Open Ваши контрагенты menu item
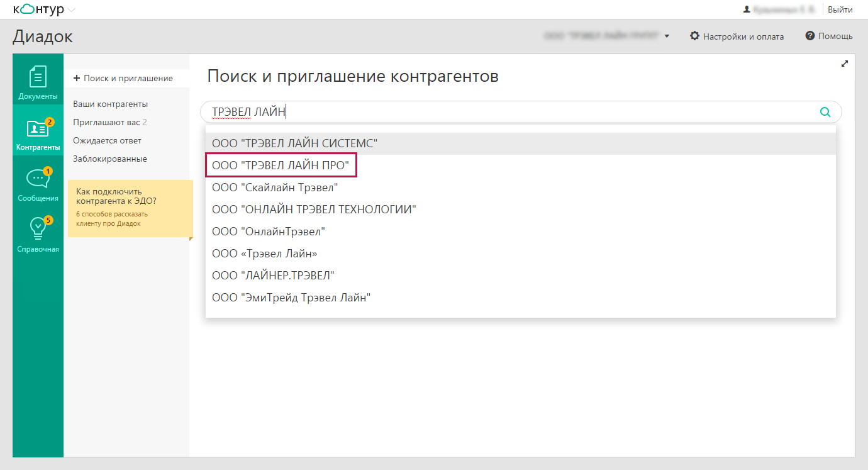 coord(111,104)
